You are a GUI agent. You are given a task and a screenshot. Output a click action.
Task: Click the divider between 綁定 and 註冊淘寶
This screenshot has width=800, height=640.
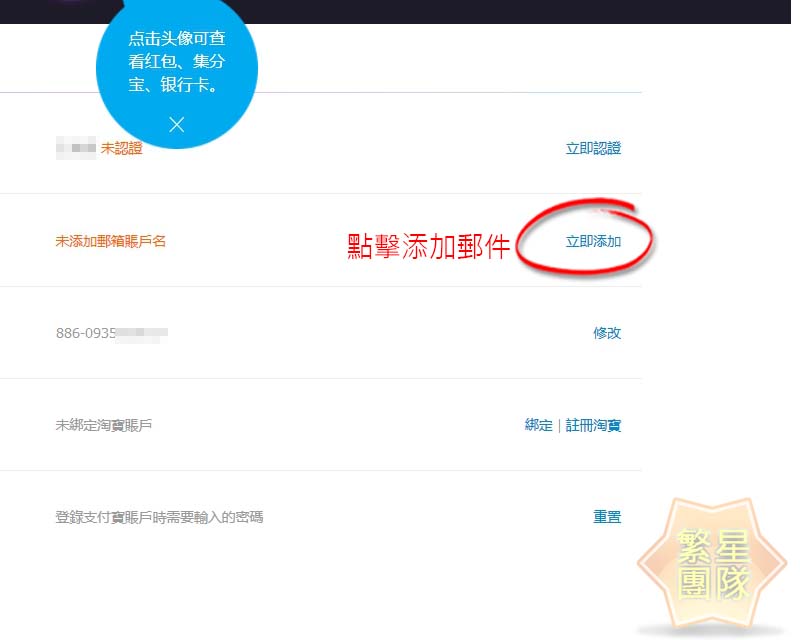(x=559, y=425)
